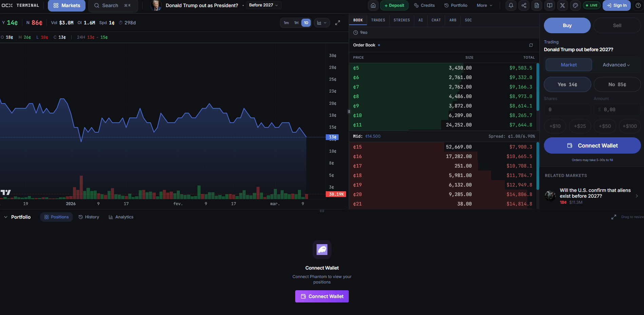Select the 1H chart interval
Image resolution: width=644 pixels, height=315 pixels.
click(x=296, y=23)
